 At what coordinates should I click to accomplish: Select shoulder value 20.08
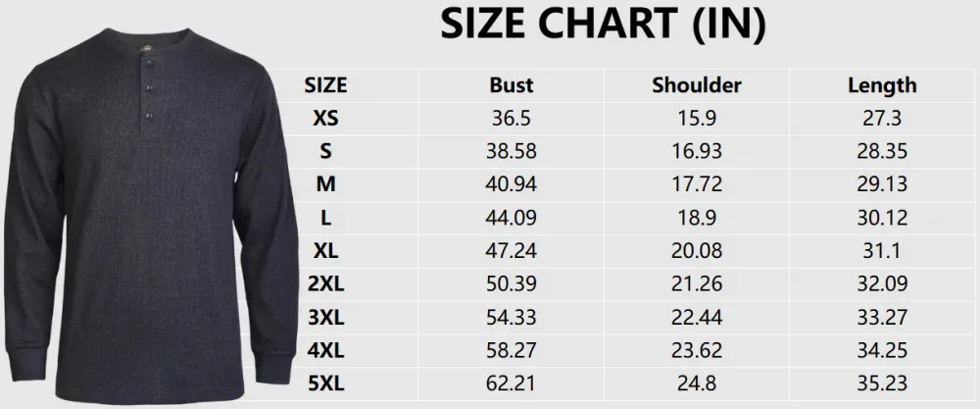click(697, 251)
